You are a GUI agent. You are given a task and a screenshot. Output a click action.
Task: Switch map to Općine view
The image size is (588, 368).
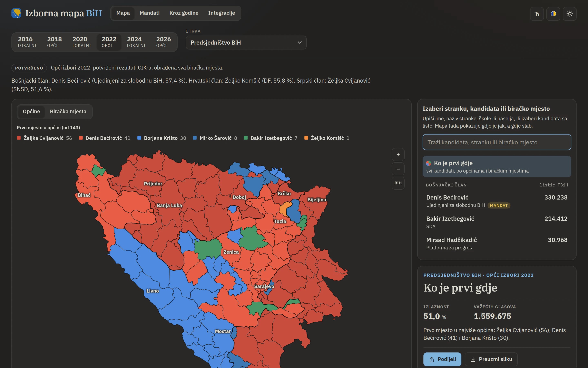pos(31,111)
